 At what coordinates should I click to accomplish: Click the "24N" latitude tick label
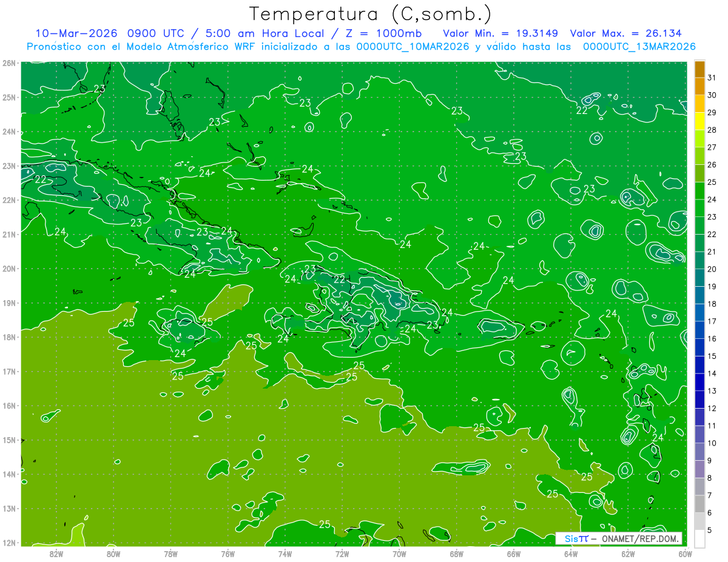(8, 132)
